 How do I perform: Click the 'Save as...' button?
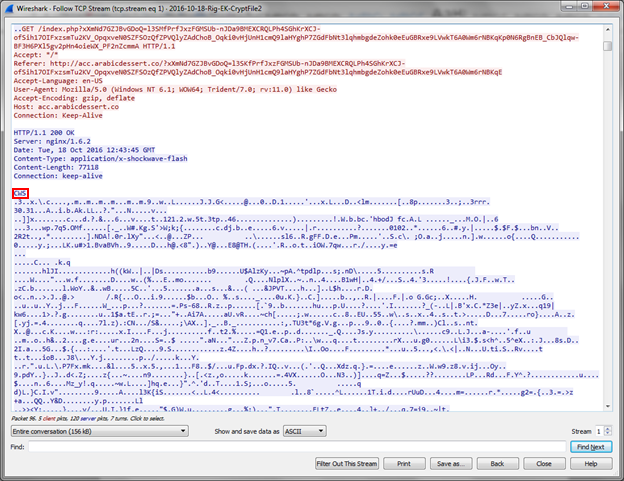click(x=452, y=464)
